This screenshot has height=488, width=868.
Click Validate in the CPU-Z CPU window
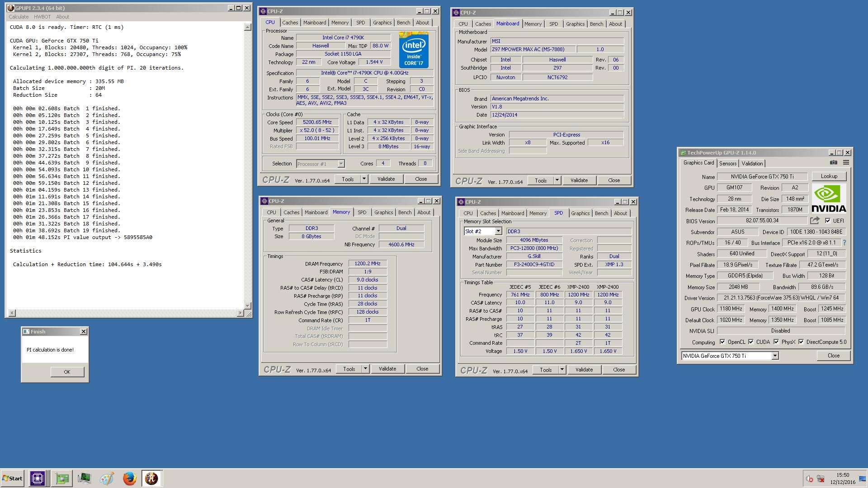[386, 179]
